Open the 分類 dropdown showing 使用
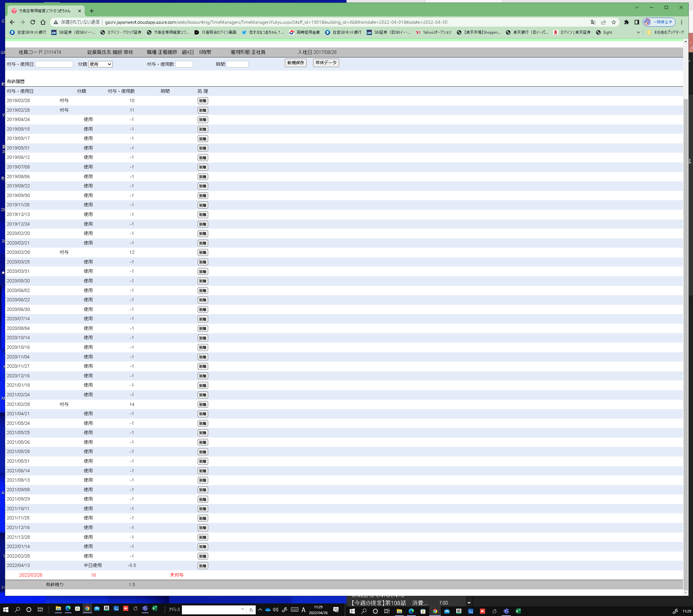 (x=100, y=64)
